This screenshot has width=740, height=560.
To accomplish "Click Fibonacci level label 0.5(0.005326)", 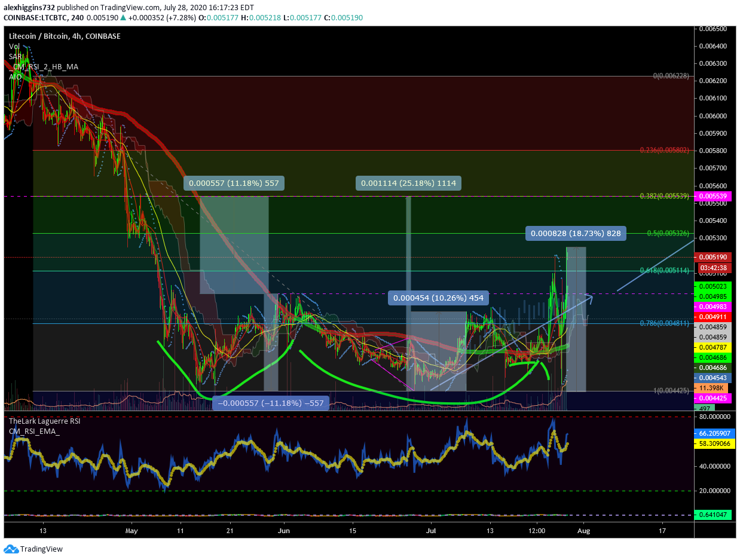I will [x=669, y=233].
